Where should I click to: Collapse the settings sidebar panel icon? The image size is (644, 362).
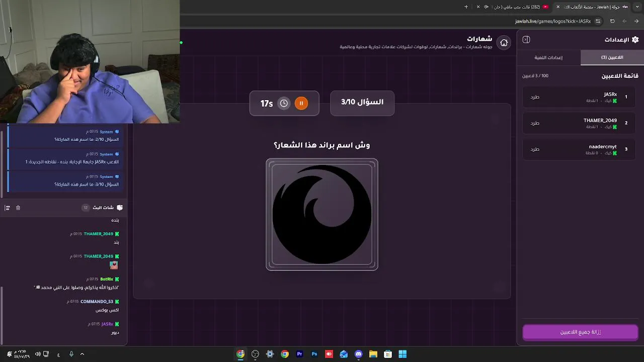tap(526, 40)
